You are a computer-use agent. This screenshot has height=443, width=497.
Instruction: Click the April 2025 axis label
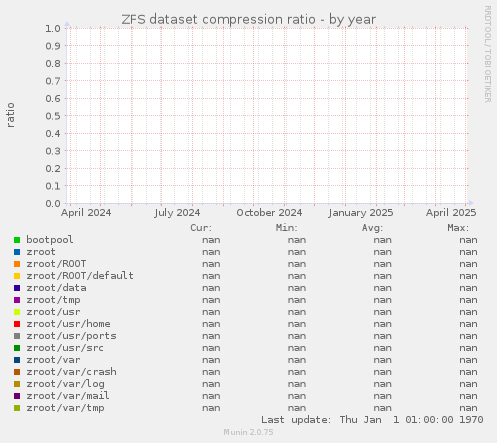pyautogui.click(x=451, y=213)
